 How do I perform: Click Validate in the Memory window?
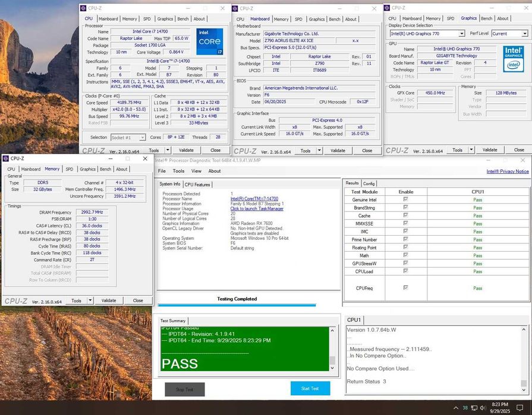(x=109, y=300)
